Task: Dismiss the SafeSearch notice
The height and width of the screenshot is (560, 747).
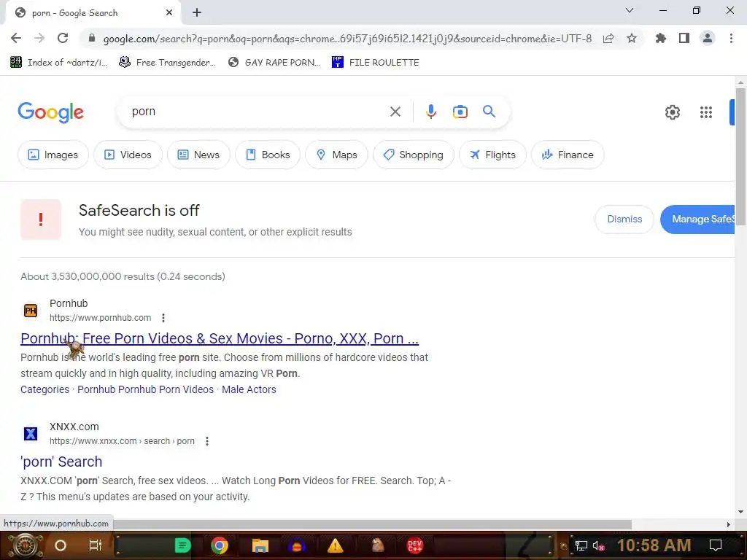Action: pos(624,219)
